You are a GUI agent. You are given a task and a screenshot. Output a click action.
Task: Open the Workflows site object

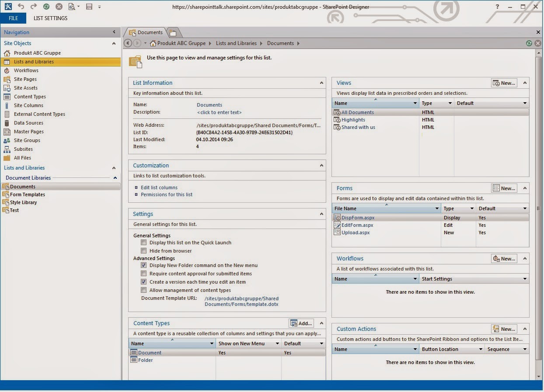point(27,70)
